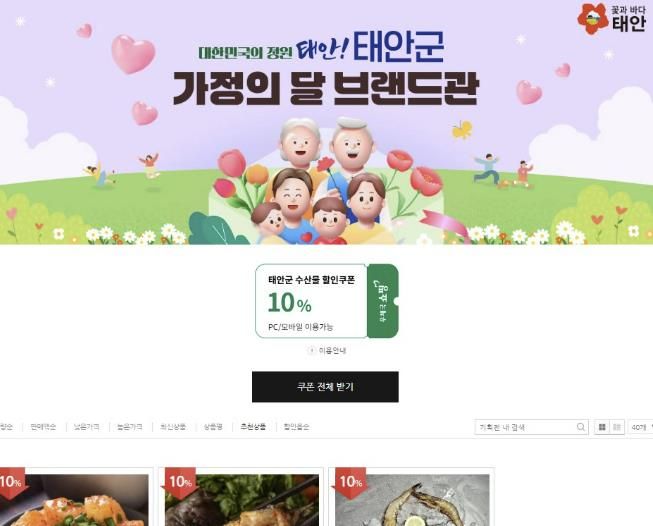The image size is (653, 526).
Task: Click the coupon download green stub
Action: [x=383, y=301]
